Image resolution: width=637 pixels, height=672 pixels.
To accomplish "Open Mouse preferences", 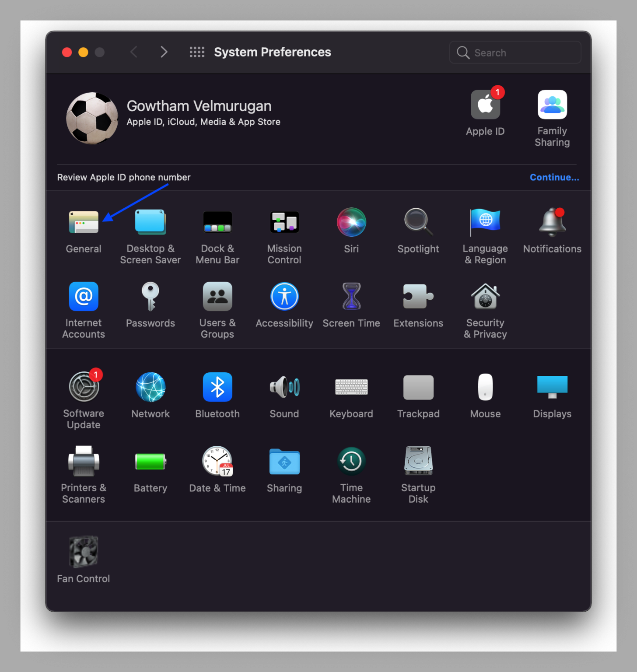I will 485,387.
